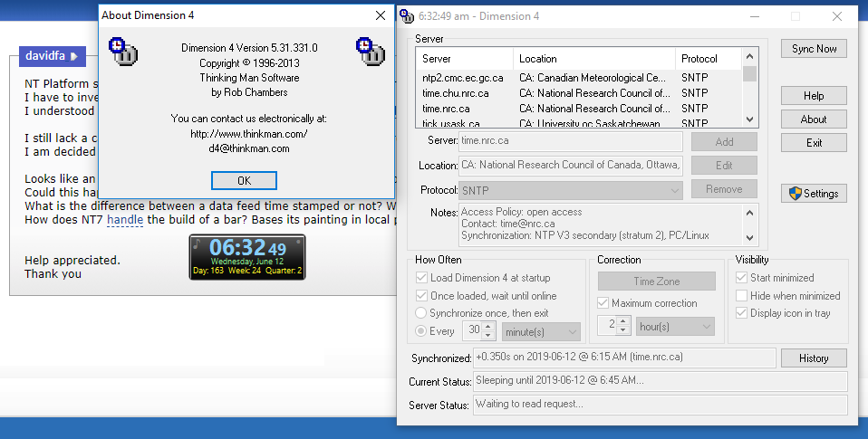Image resolution: width=868 pixels, height=439 pixels.
Task: Click the shield icon on Settings button
Action: click(x=795, y=194)
